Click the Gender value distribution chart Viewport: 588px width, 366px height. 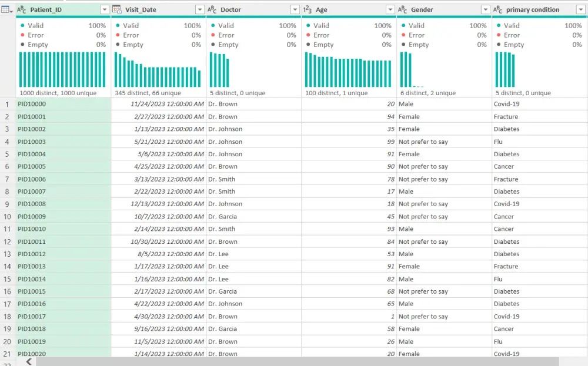point(412,69)
